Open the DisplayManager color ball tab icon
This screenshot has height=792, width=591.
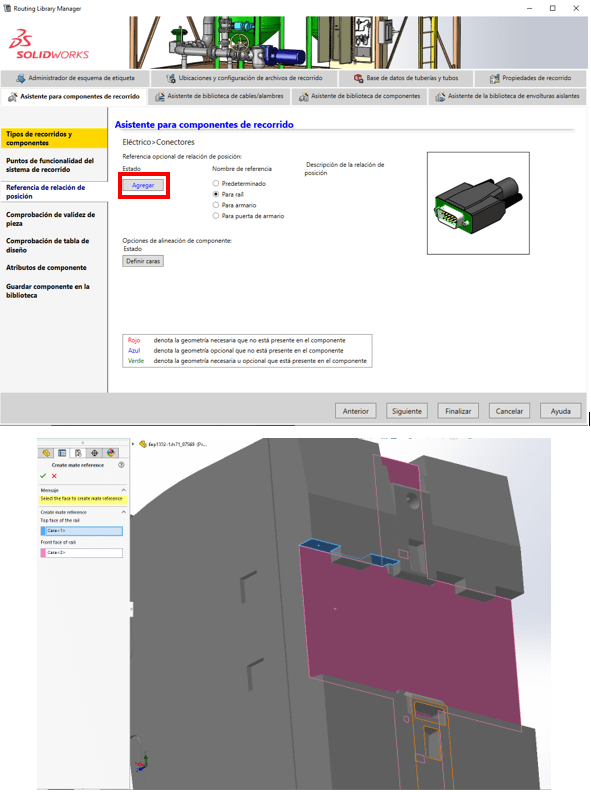(x=111, y=453)
